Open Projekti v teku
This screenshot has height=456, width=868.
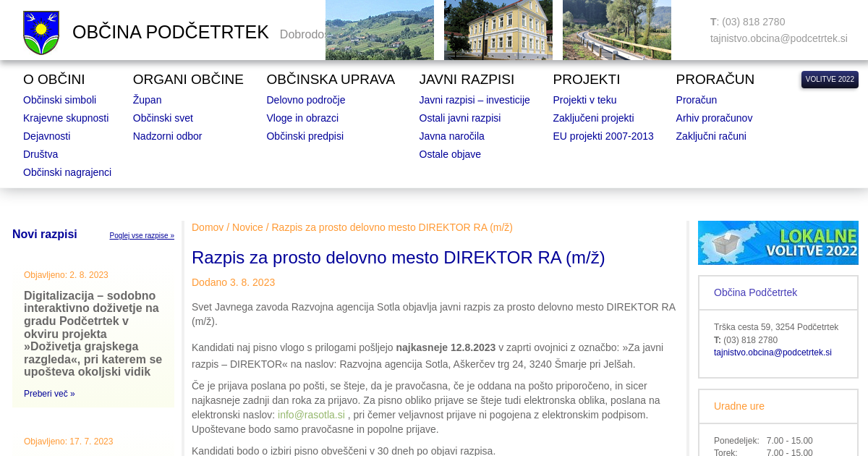[584, 100]
